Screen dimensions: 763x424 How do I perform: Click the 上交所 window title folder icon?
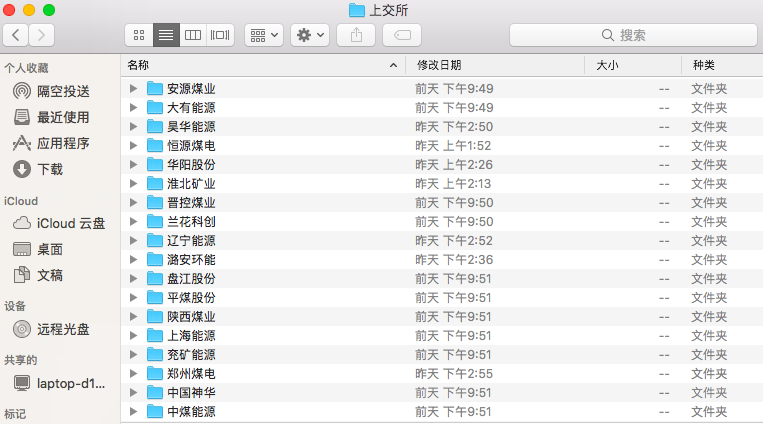(357, 10)
